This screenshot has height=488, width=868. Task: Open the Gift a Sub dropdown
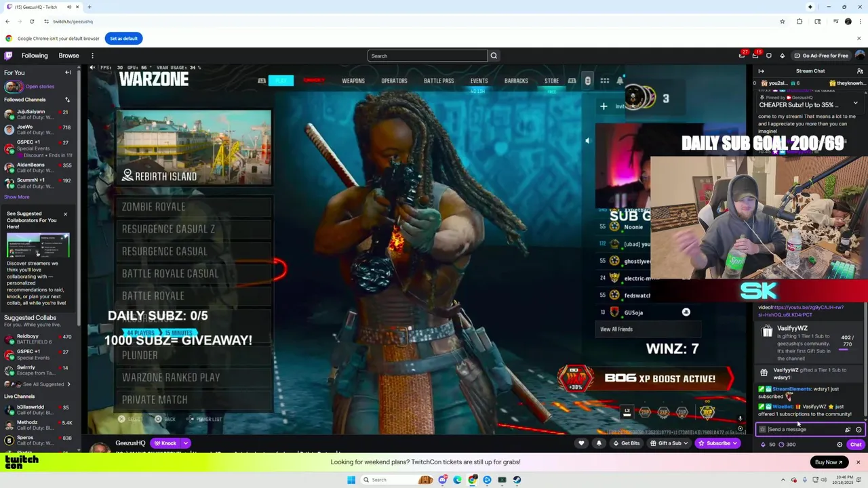669,443
